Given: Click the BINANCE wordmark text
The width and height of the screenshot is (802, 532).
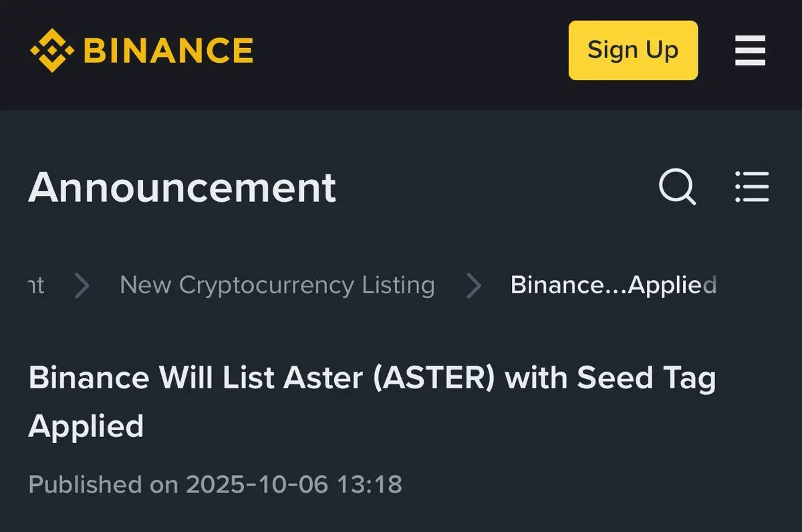Looking at the screenshot, I should tap(168, 50).
